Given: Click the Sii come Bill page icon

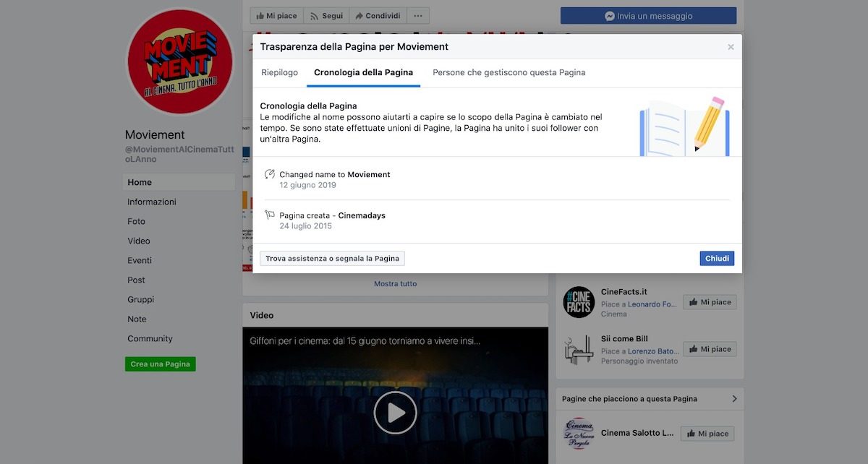Looking at the screenshot, I should coord(579,349).
